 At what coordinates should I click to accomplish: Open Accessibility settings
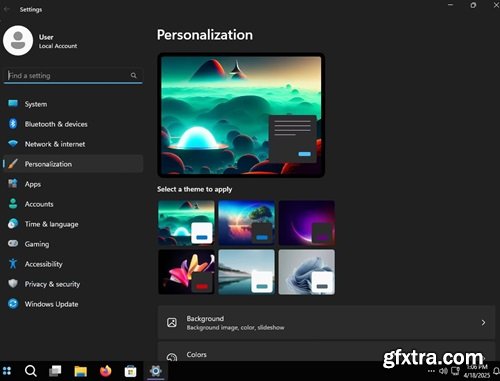(x=73, y=264)
